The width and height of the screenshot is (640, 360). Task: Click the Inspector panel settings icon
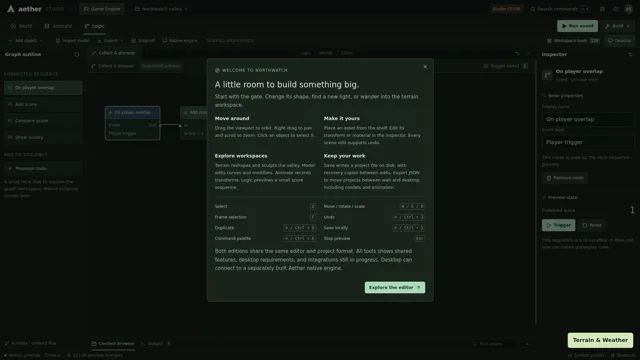tap(630, 54)
